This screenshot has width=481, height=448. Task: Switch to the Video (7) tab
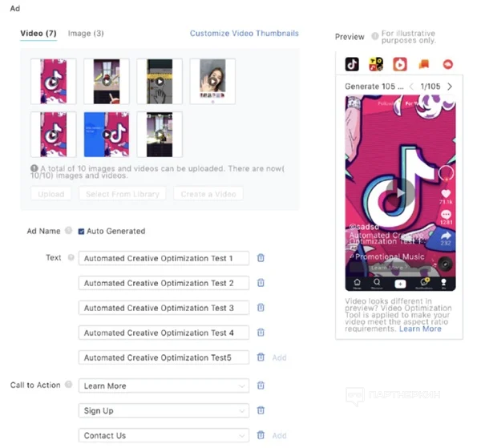[38, 33]
